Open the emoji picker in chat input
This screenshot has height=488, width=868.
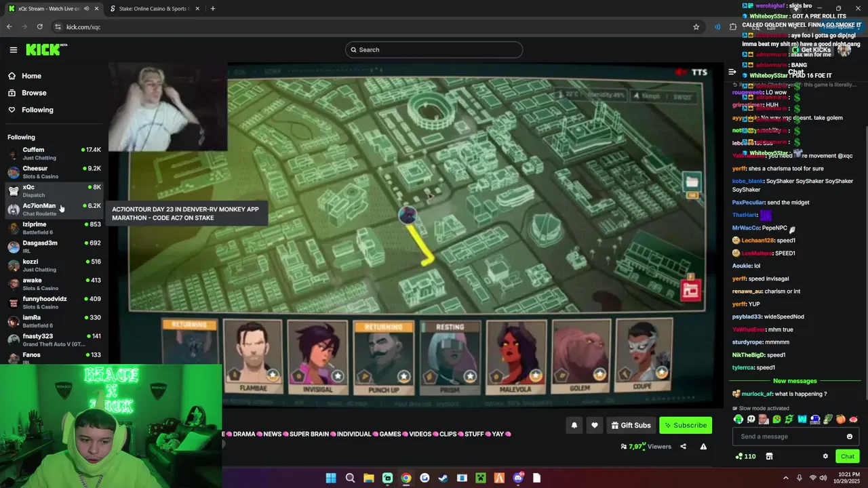coord(849,436)
